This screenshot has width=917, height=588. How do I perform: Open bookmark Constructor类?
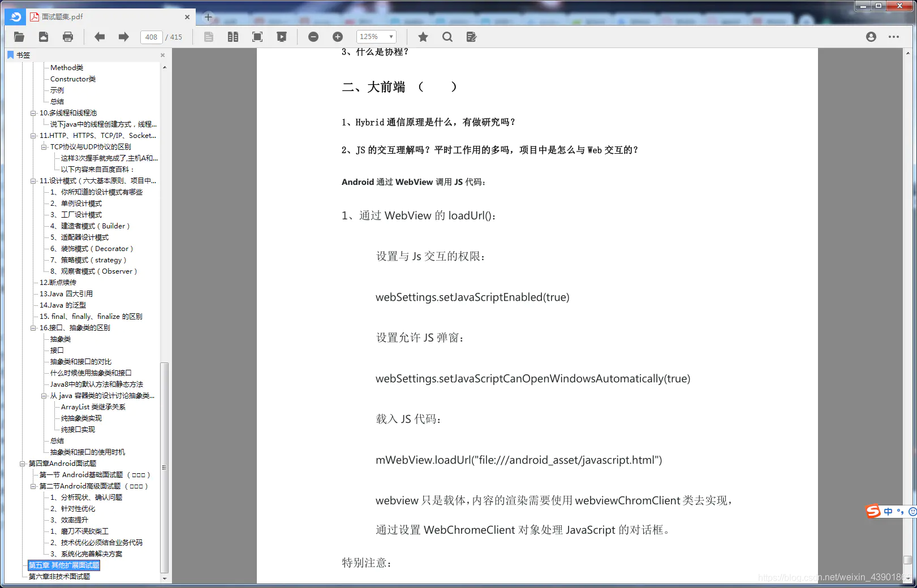(x=73, y=79)
